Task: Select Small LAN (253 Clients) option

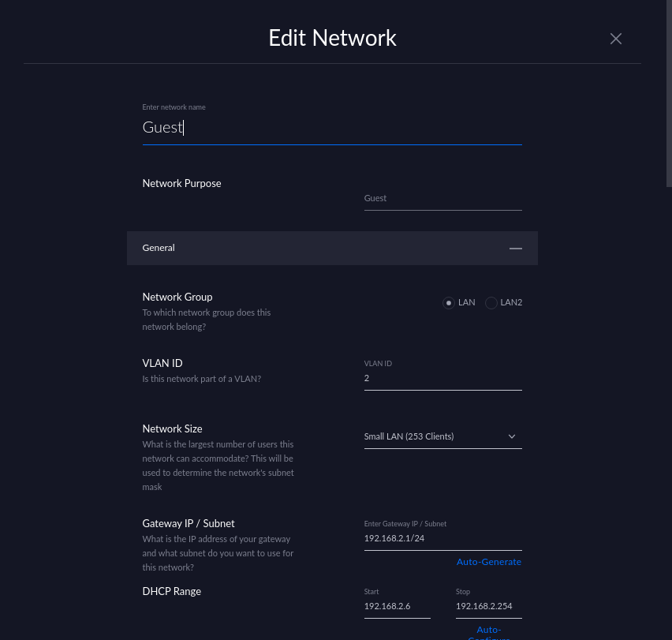Action: click(409, 436)
